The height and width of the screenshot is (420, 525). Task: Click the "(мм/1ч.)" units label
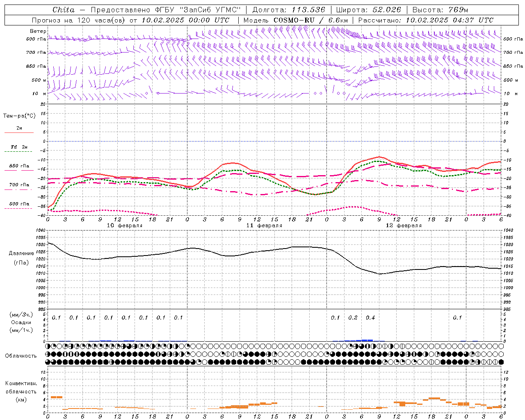tap(21, 330)
